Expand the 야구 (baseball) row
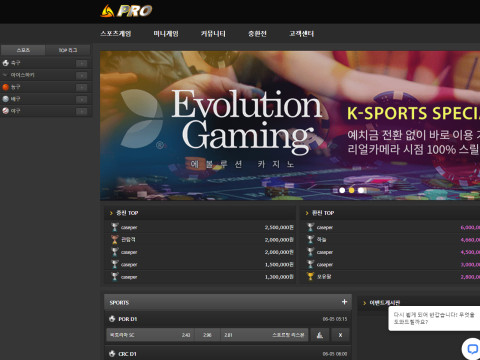Screen dimensions: 480x360 pyautogui.click(x=81, y=112)
